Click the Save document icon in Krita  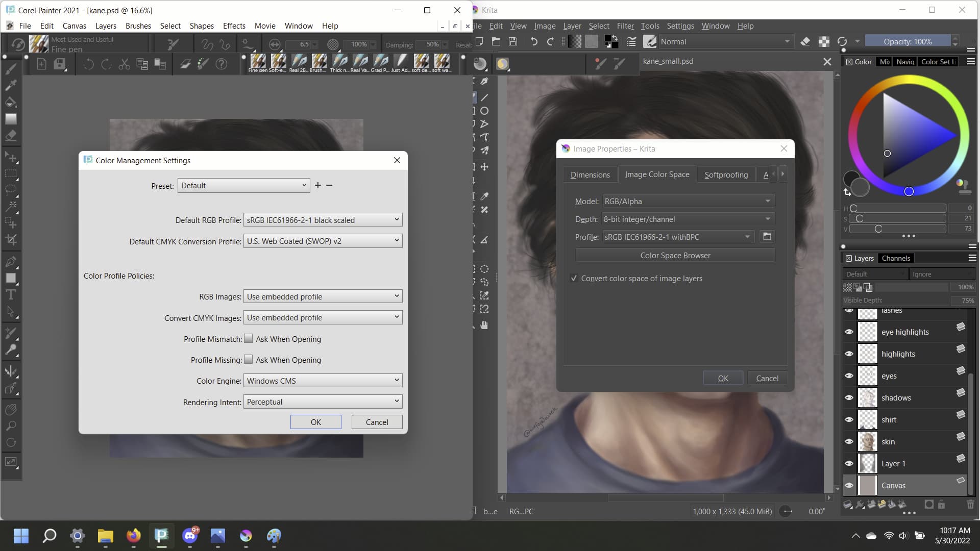(513, 42)
